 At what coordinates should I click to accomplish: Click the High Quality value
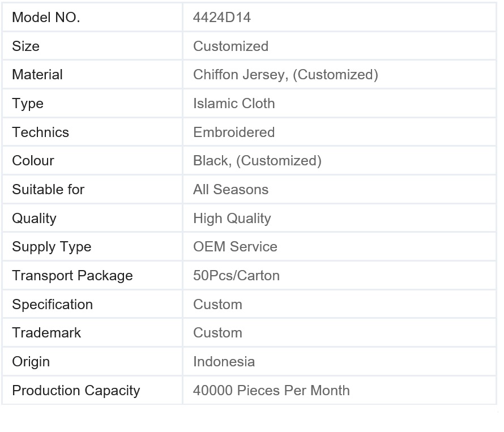point(232,219)
